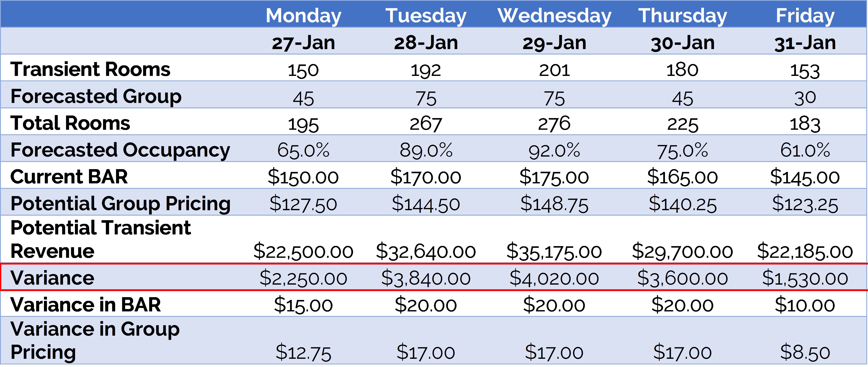Select Friday's Variance in Group Pricing $8.50

click(805, 353)
